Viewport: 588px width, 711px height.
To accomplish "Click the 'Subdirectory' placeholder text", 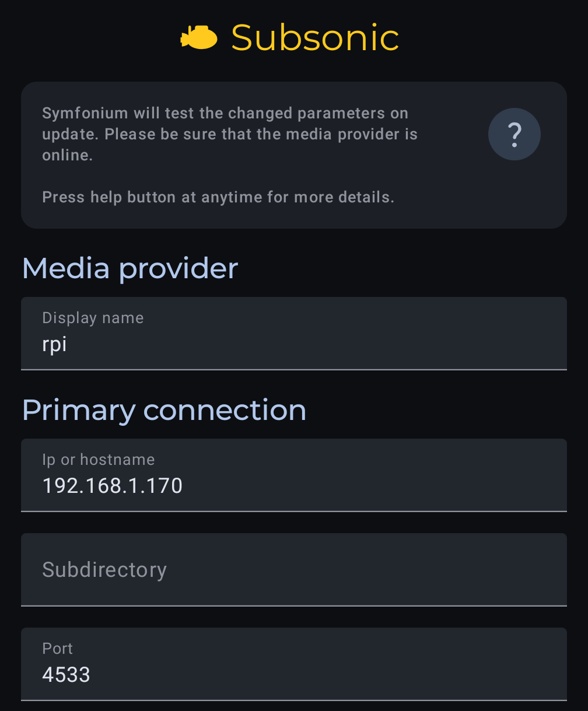I will [104, 569].
